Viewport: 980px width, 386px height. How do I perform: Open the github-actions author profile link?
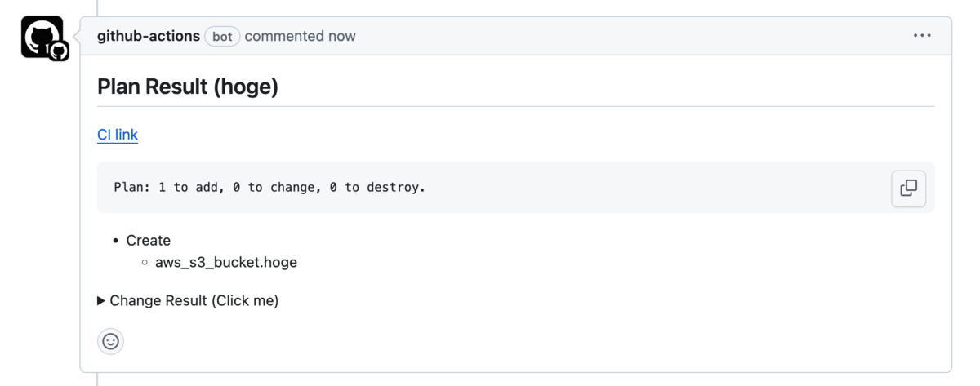tap(148, 36)
